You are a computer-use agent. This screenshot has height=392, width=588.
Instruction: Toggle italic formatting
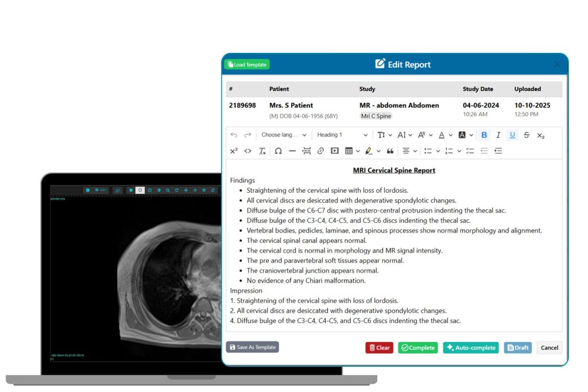click(498, 135)
